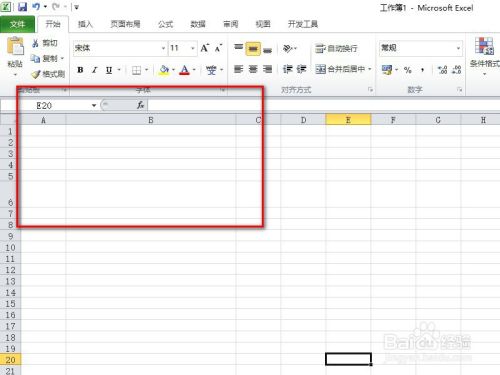The height and width of the screenshot is (375, 500).
Task: Center cell text horizontally
Action: [253, 69]
